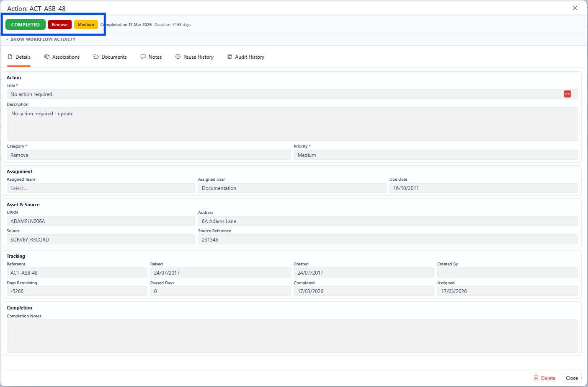Click the red ellipsis icon in Title field
Image resolution: width=588 pixels, height=387 pixels.
pyautogui.click(x=567, y=94)
